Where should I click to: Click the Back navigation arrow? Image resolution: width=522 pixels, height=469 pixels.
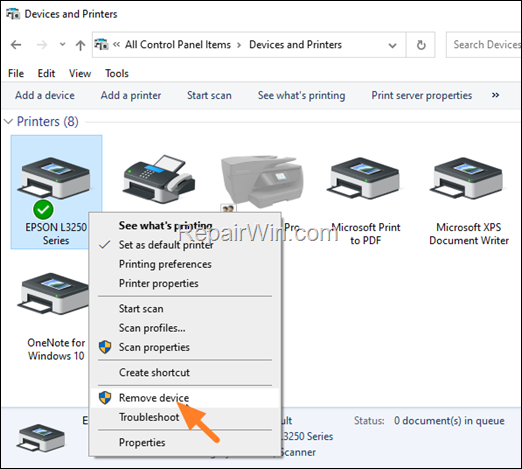pyautogui.click(x=16, y=45)
